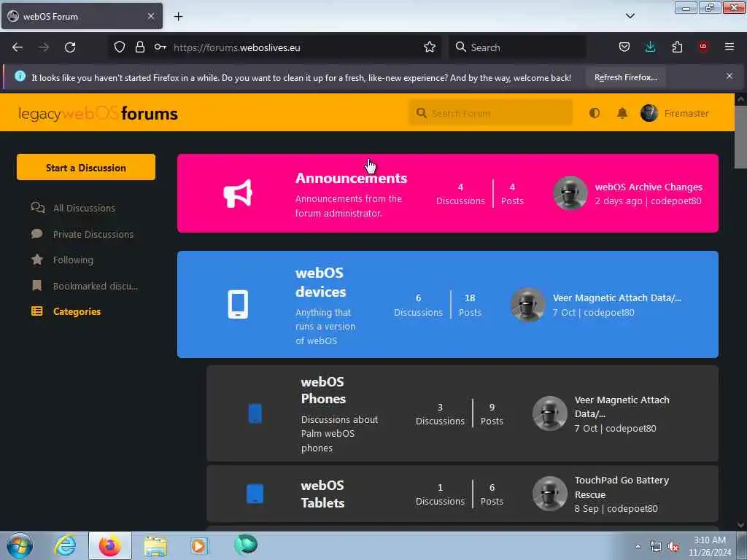The image size is (747, 560).
Task: Open Veer Magnetic Attach discussion in webOS devices
Action: click(x=617, y=298)
